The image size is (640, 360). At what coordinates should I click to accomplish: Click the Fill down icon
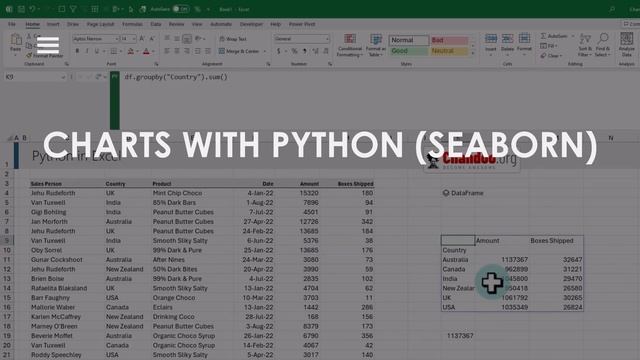[543, 46]
